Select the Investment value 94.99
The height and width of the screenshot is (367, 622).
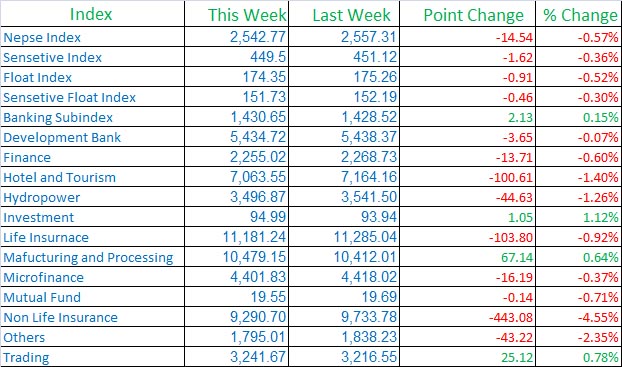268,217
